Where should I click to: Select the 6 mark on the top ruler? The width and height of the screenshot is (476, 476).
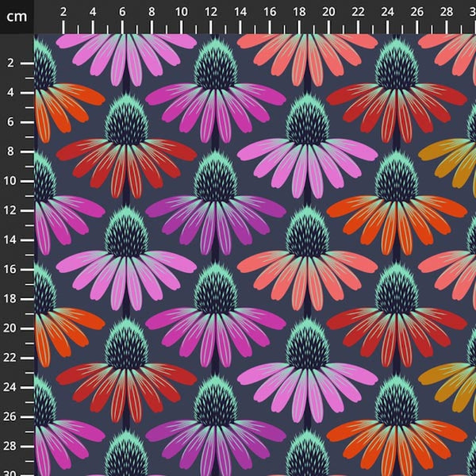pyautogui.click(x=122, y=13)
